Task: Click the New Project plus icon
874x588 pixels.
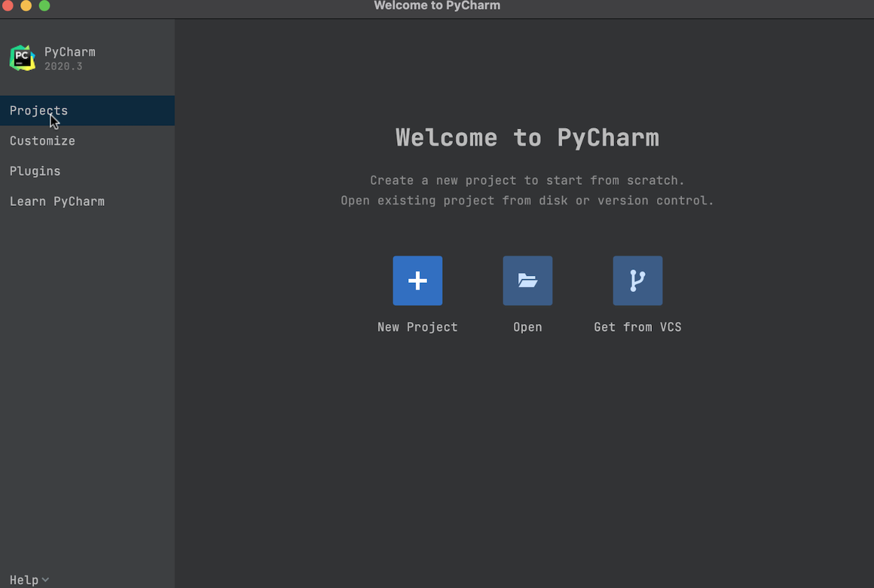Action: point(417,281)
